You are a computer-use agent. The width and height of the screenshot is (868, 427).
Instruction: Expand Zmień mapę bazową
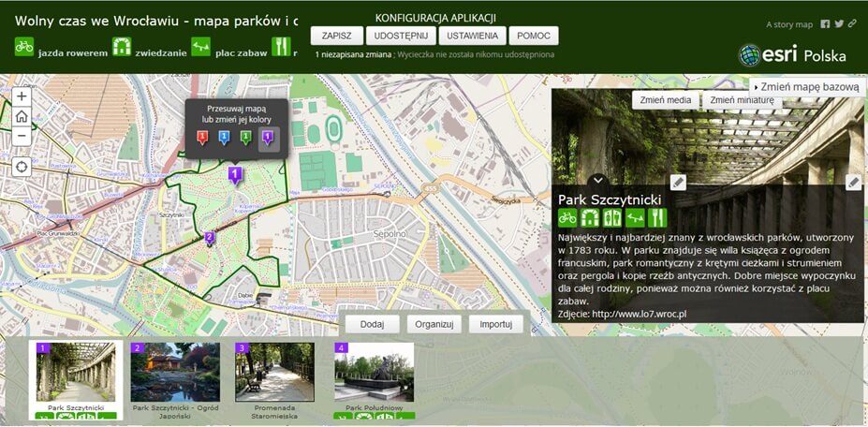point(808,87)
